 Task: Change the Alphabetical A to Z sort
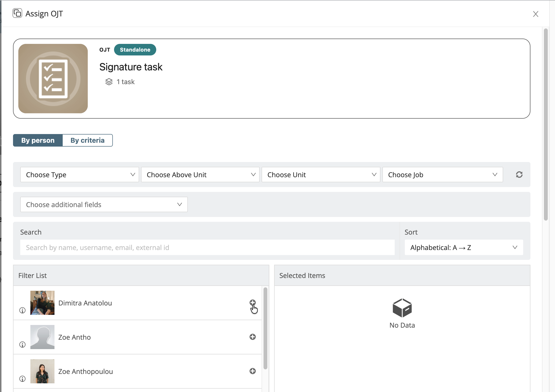463,248
